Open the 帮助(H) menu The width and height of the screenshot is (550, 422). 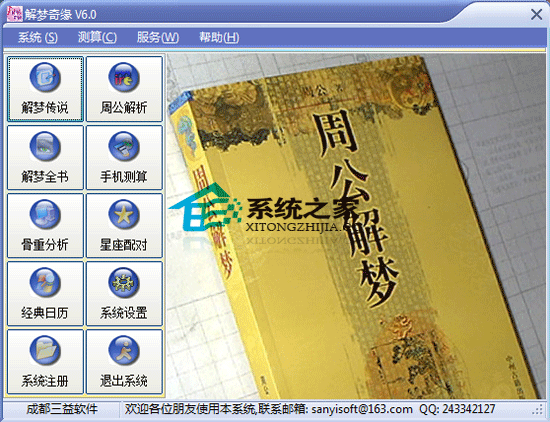tap(219, 37)
